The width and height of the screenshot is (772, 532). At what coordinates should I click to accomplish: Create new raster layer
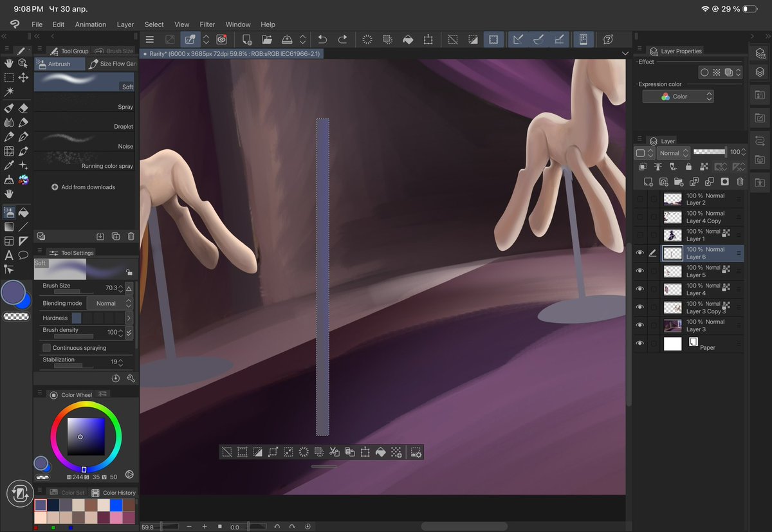(x=648, y=182)
